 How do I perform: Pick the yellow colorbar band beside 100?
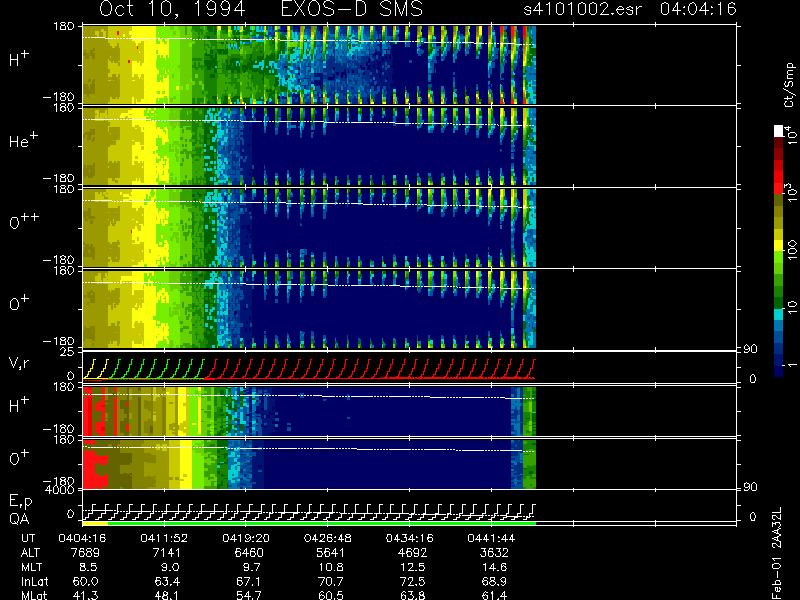[x=779, y=246]
